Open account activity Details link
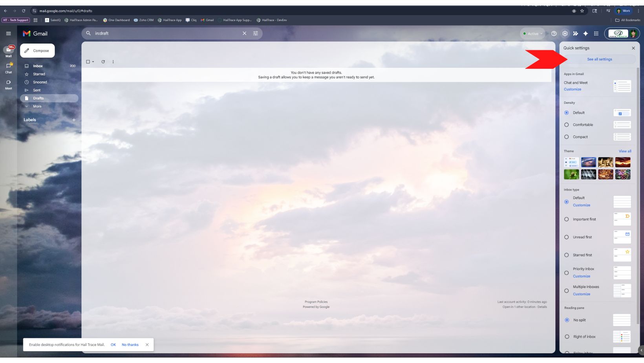Screen dimensions: 644x363 pos(542,307)
